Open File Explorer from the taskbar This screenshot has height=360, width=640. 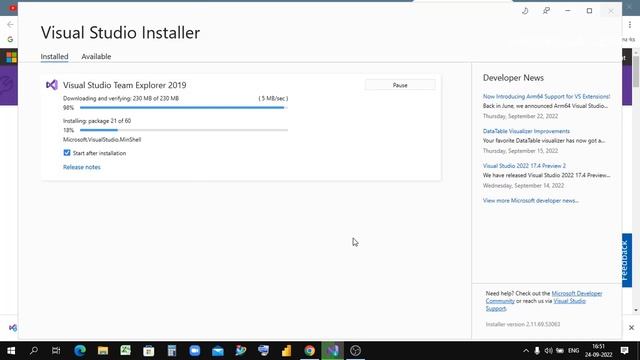(x=102, y=351)
